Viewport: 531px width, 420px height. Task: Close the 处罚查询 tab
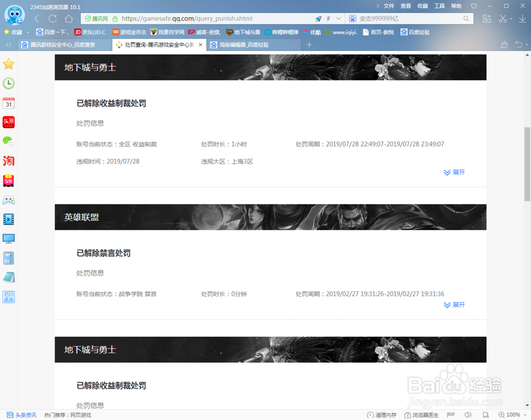201,45
